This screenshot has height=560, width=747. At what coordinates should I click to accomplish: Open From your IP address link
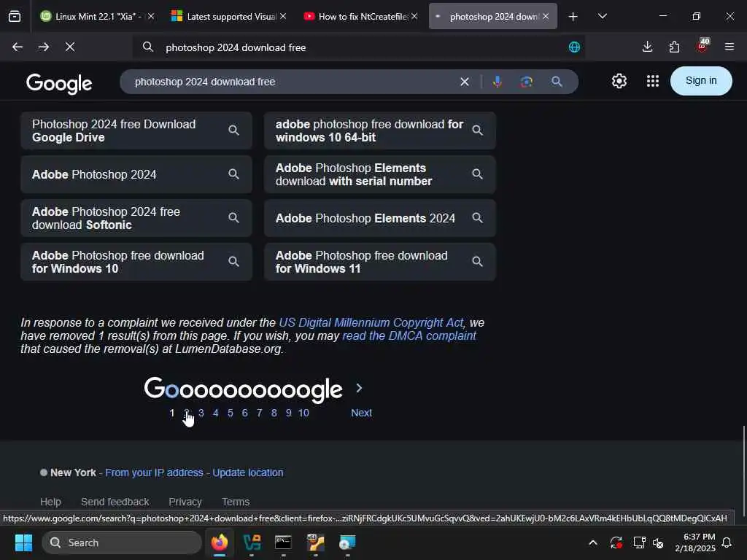click(154, 472)
